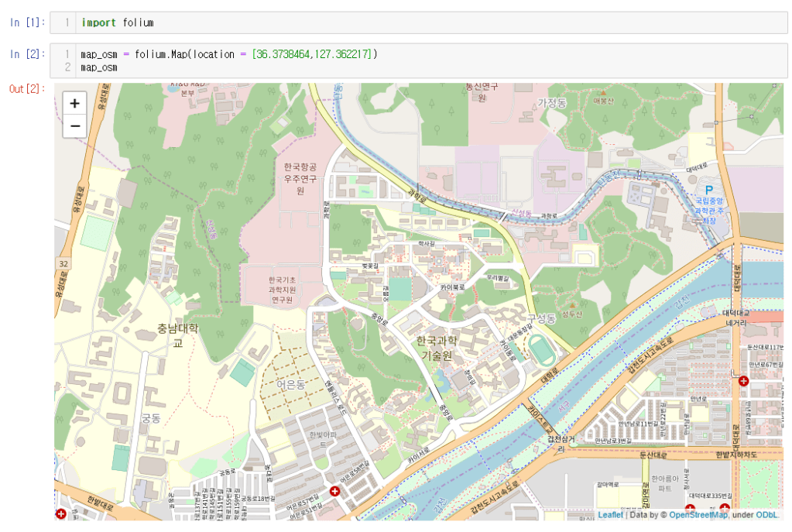Select the 한국항공우주연구원 map label
This screenshot has width=792, height=532.
point(300,177)
